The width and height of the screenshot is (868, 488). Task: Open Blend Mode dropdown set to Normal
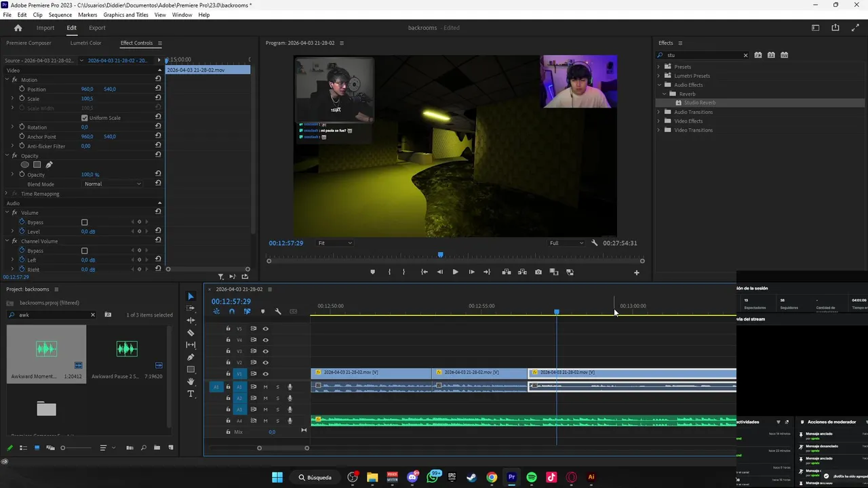click(x=113, y=184)
